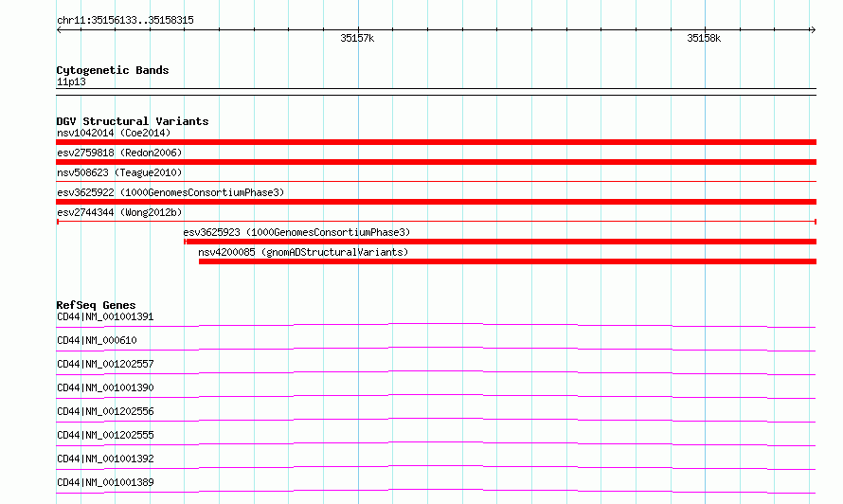
Task: Select the Cytogenetic Bands track title
Action: (x=113, y=70)
